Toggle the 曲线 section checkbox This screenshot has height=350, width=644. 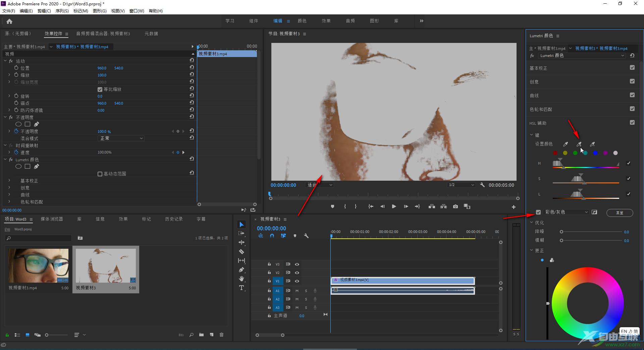point(632,95)
